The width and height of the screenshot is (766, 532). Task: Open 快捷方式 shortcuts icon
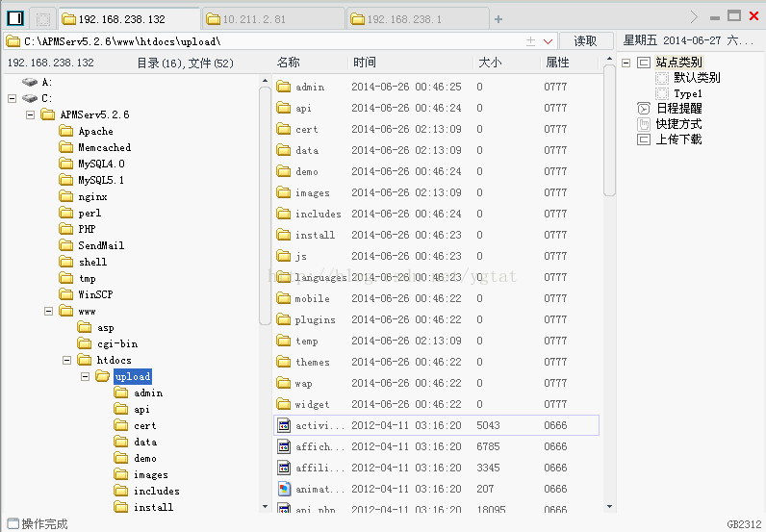[x=644, y=124]
